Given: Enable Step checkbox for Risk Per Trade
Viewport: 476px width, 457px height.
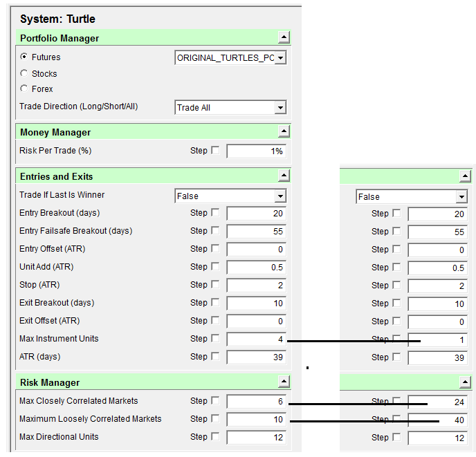Looking at the screenshot, I should click(215, 151).
